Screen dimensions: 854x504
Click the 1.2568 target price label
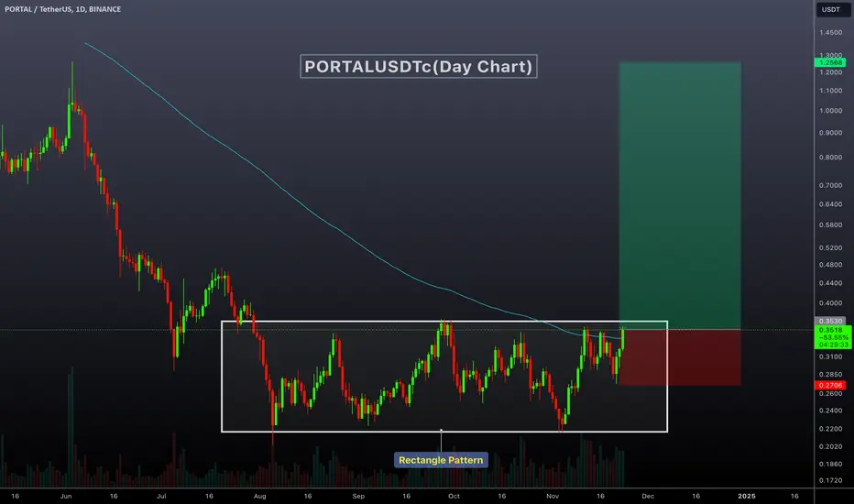[830, 62]
